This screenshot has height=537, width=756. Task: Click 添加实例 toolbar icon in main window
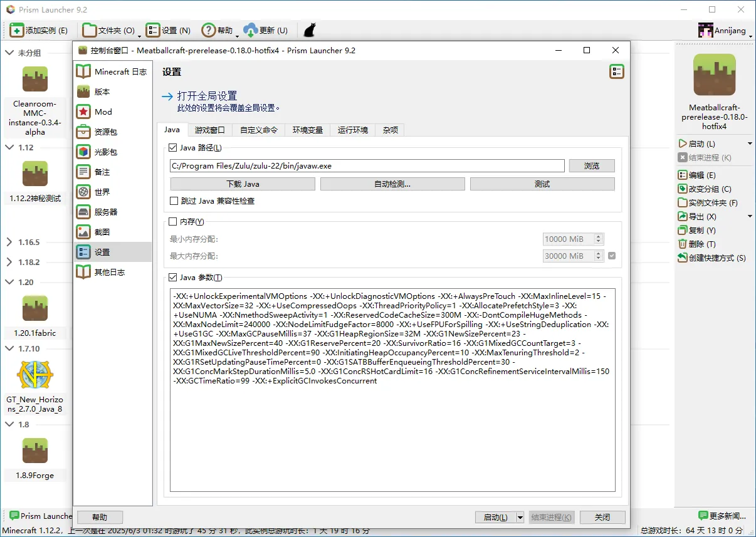pos(17,30)
